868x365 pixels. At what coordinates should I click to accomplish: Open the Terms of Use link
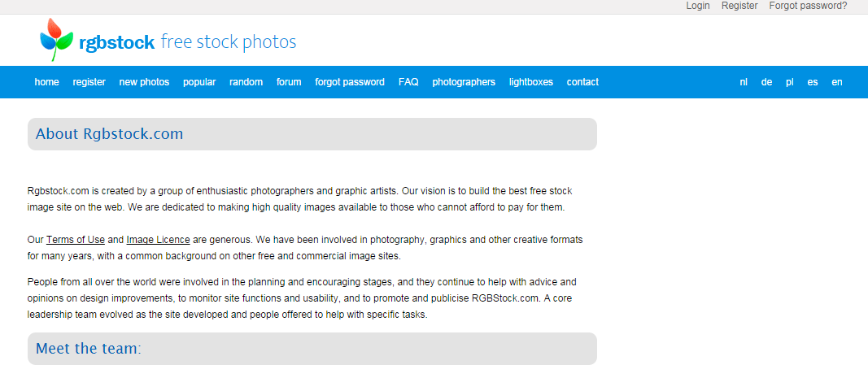[76, 240]
